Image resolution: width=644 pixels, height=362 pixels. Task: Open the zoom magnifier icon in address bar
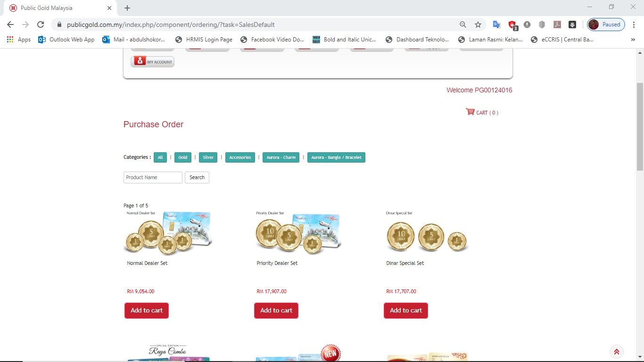click(x=463, y=25)
